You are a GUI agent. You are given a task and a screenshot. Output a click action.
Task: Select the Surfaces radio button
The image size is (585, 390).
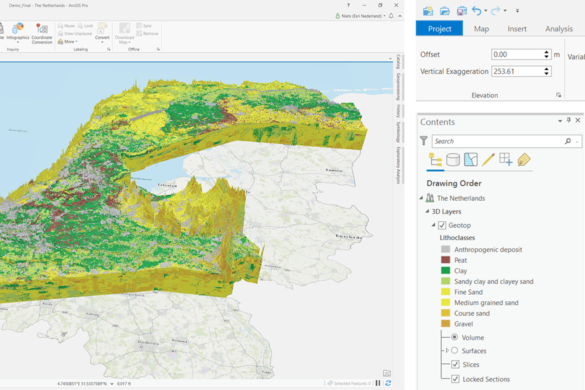[x=454, y=350]
